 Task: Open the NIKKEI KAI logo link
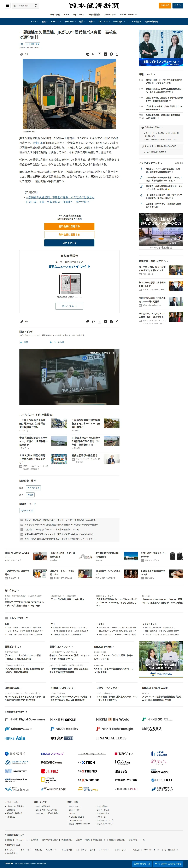coord(161,780)
